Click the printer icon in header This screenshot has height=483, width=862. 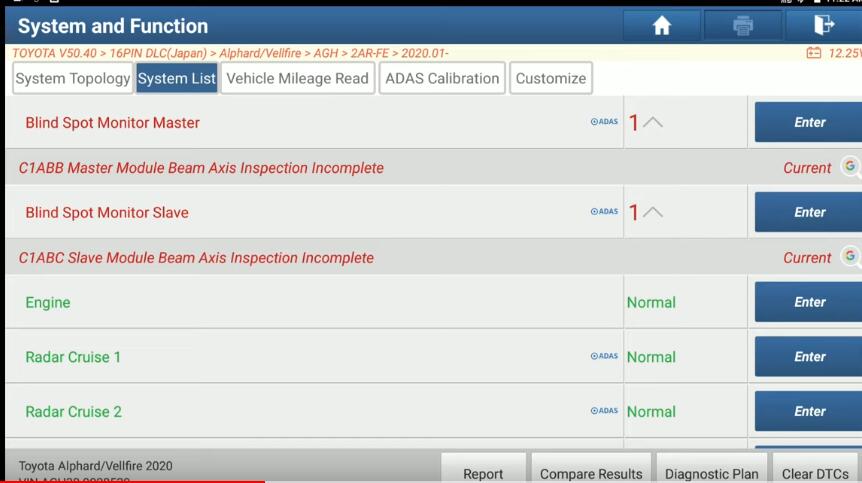coord(743,26)
